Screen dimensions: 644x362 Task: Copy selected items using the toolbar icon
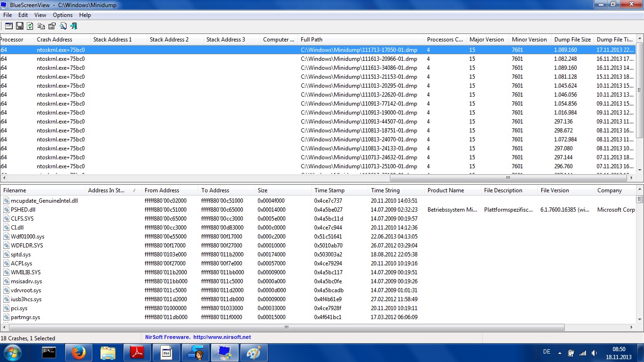point(41,26)
